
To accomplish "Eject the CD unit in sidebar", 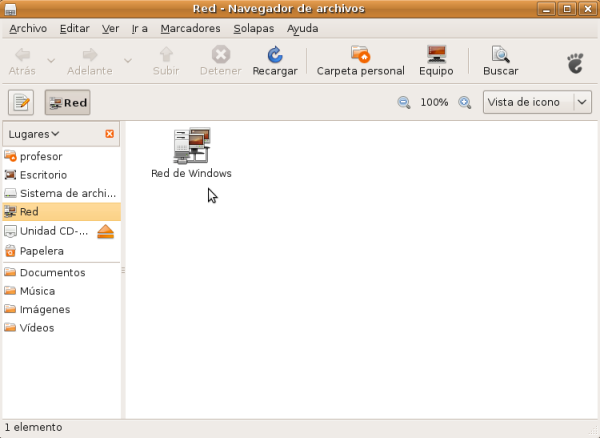I will click(x=106, y=232).
